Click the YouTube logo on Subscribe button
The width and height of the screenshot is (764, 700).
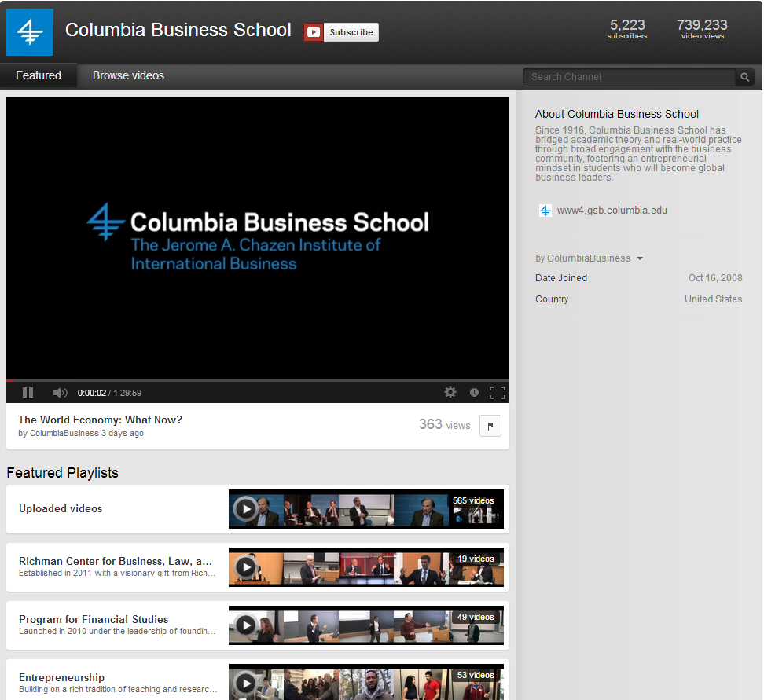[314, 32]
